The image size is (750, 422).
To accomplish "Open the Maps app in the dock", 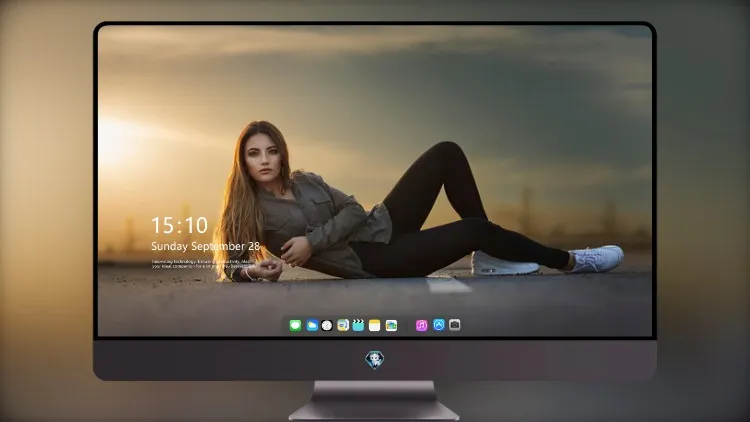I will point(343,325).
